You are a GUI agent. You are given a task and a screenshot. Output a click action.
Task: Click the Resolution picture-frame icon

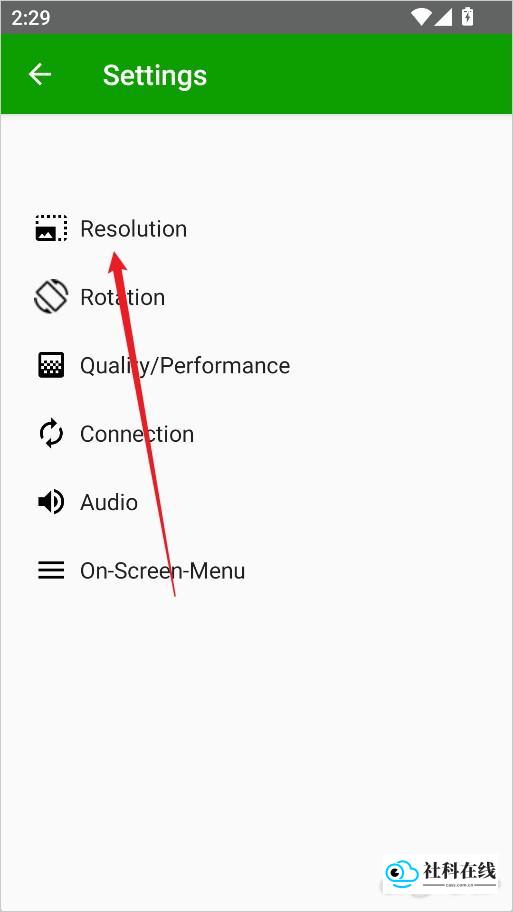(51, 228)
